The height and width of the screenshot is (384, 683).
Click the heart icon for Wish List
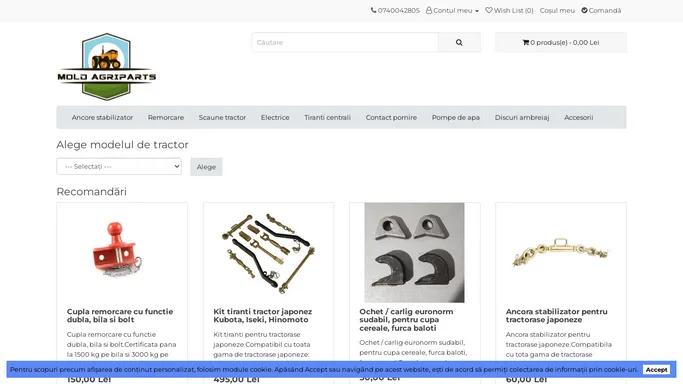(x=489, y=10)
